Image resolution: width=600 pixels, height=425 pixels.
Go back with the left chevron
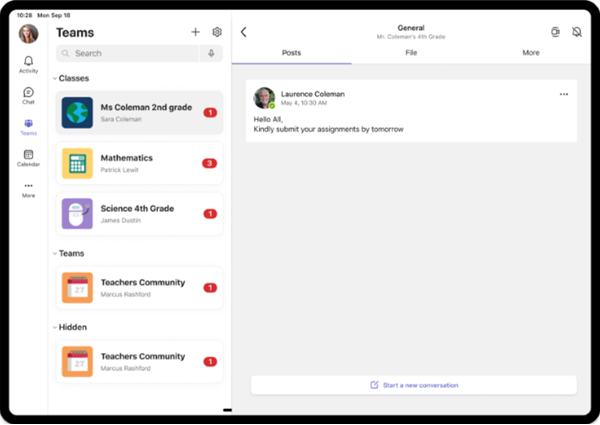click(x=244, y=32)
